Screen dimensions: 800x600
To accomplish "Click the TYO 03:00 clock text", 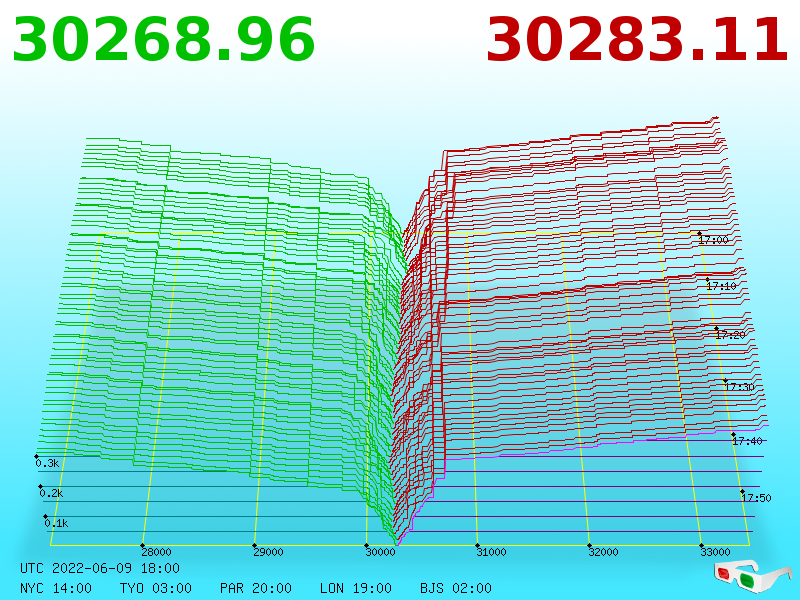I will click(156, 588).
